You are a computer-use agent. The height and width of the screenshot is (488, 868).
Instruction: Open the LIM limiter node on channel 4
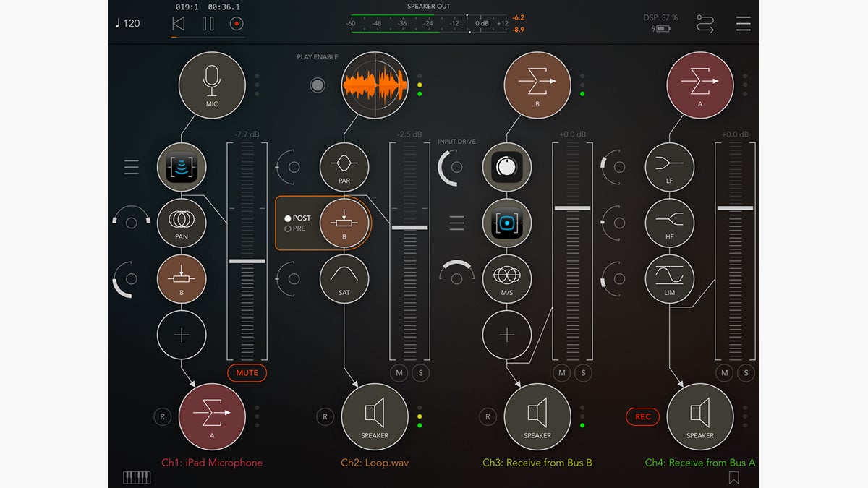(670, 278)
